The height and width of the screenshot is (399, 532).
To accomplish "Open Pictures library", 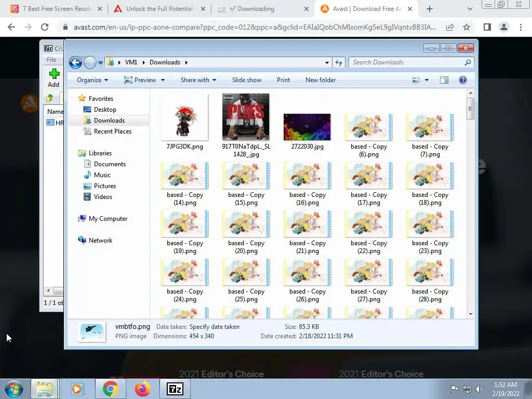I will [x=100, y=186].
